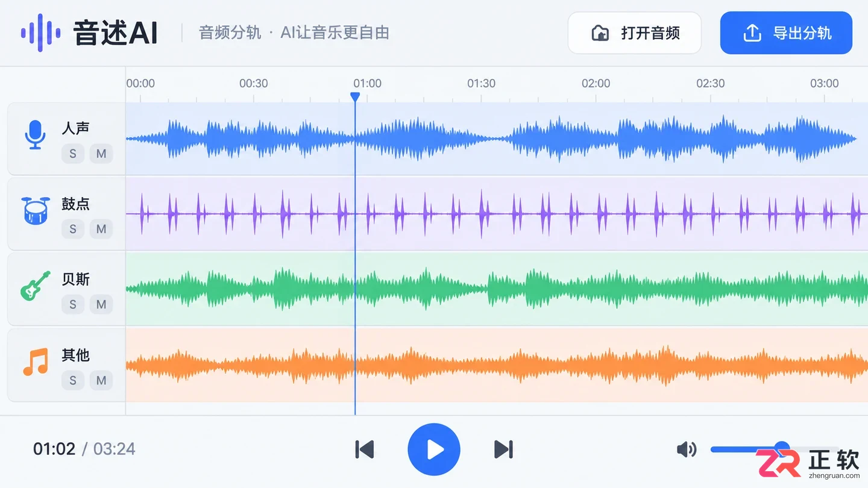Image resolution: width=868 pixels, height=488 pixels.
Task: Click the orange 其他 waveform
Action: [497, 365]
